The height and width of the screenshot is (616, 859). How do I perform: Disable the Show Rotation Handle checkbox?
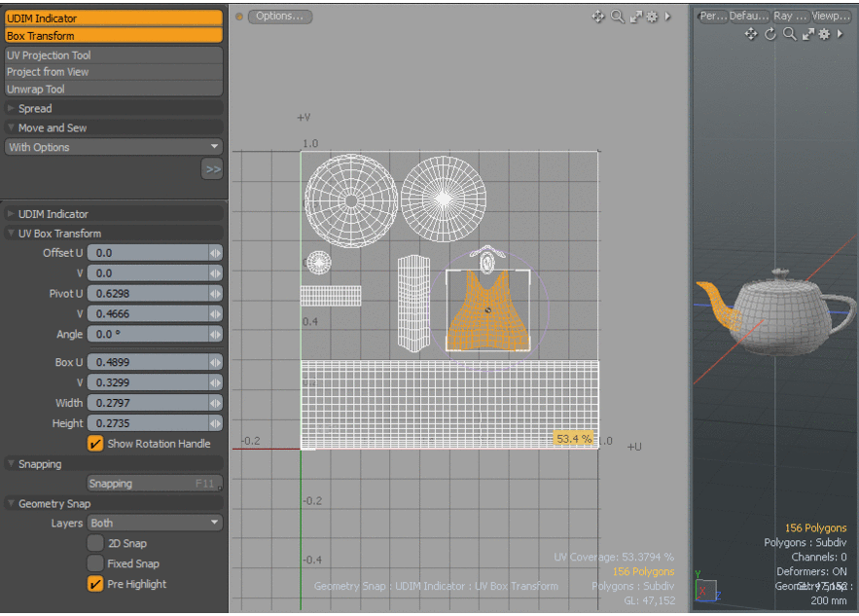[x=95, y=444]
